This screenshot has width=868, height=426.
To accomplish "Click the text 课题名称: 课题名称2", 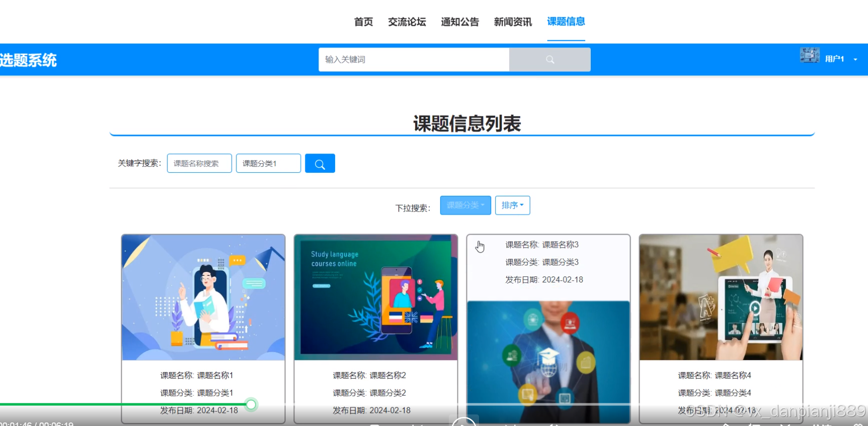I will pos(369,375).
